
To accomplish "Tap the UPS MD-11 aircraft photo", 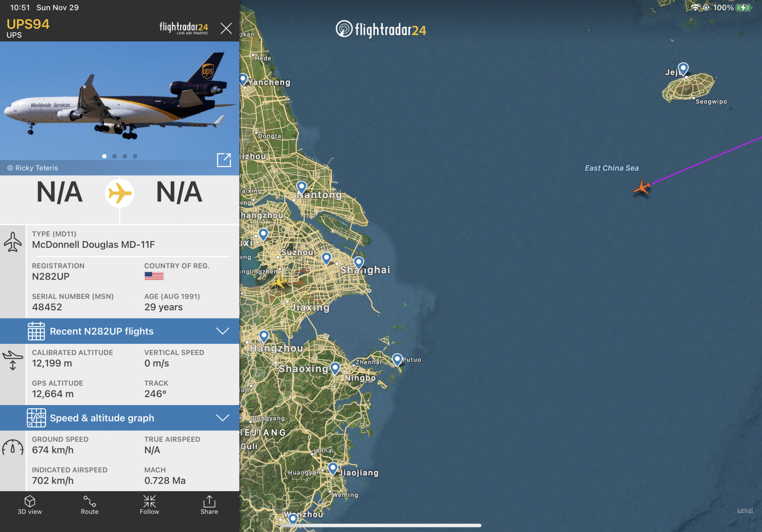I will click(120, 101).
